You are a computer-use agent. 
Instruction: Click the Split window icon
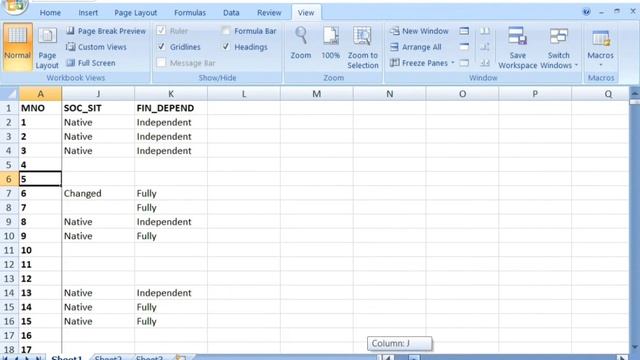(464, 31)
